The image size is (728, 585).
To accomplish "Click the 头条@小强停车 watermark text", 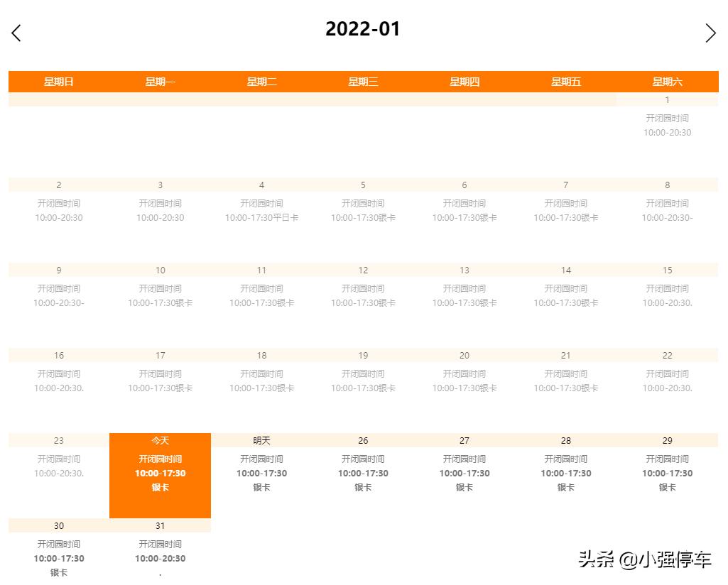I will click(646, 559).
